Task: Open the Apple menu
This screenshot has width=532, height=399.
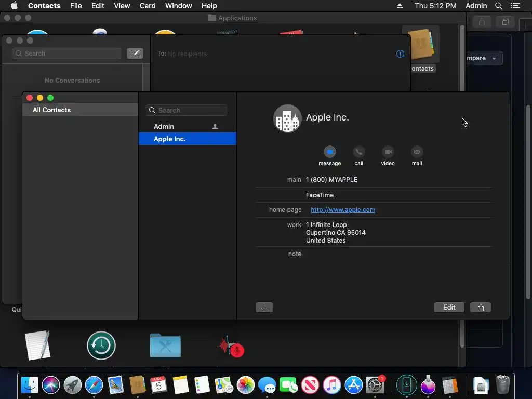Action: coord(14,6)
